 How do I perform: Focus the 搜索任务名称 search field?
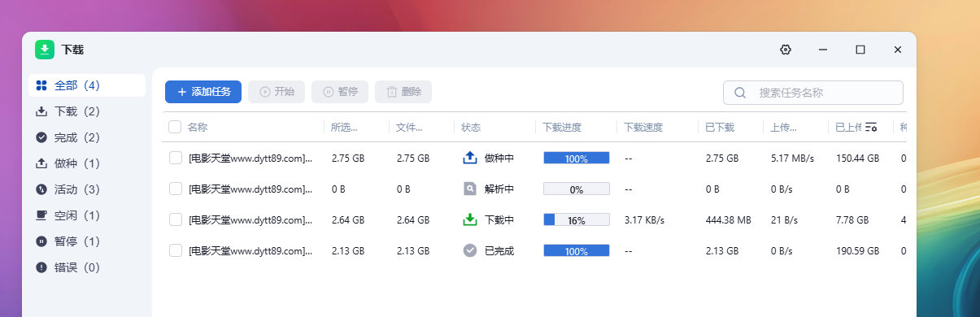813,93
